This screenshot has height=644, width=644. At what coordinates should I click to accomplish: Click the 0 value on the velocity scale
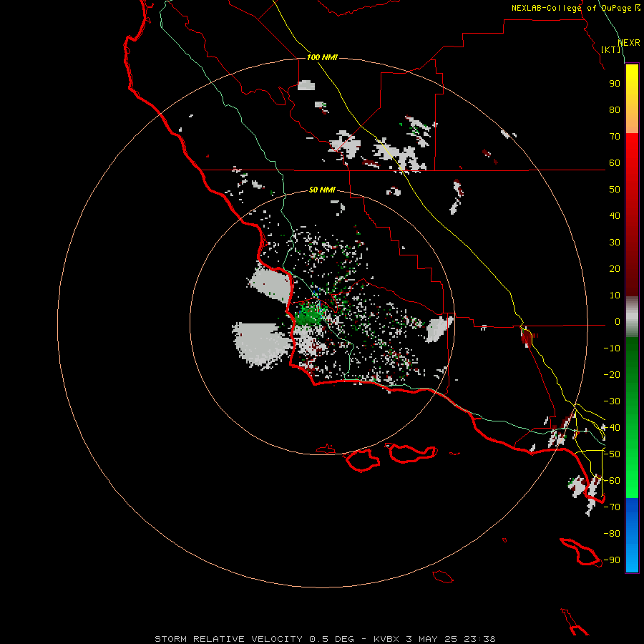click(618, 322)
